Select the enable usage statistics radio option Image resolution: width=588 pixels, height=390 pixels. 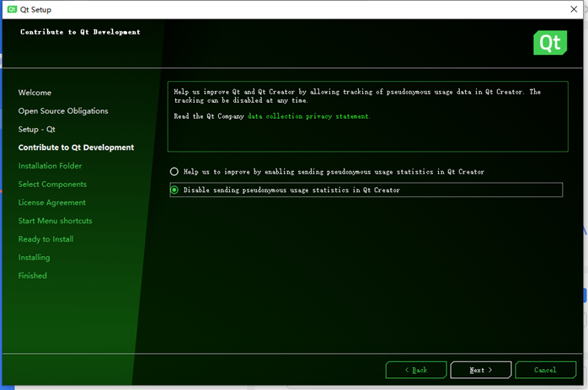(x=327, y=172)
